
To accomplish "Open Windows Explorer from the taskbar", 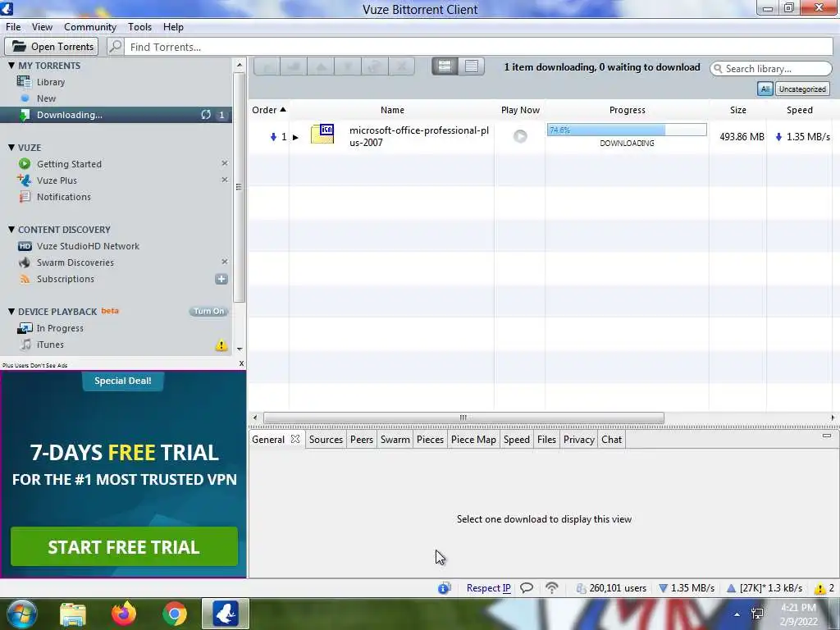I will click(x=73, y=614).
